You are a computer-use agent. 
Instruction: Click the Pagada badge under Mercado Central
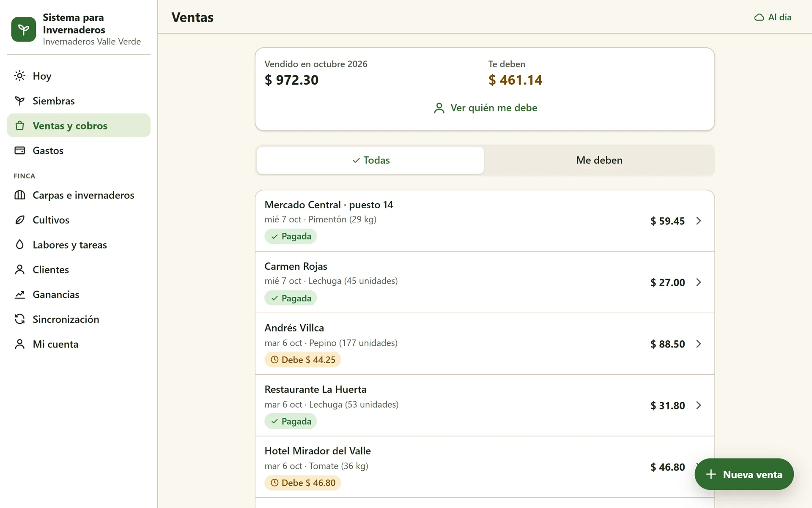(x=291, y=236)
